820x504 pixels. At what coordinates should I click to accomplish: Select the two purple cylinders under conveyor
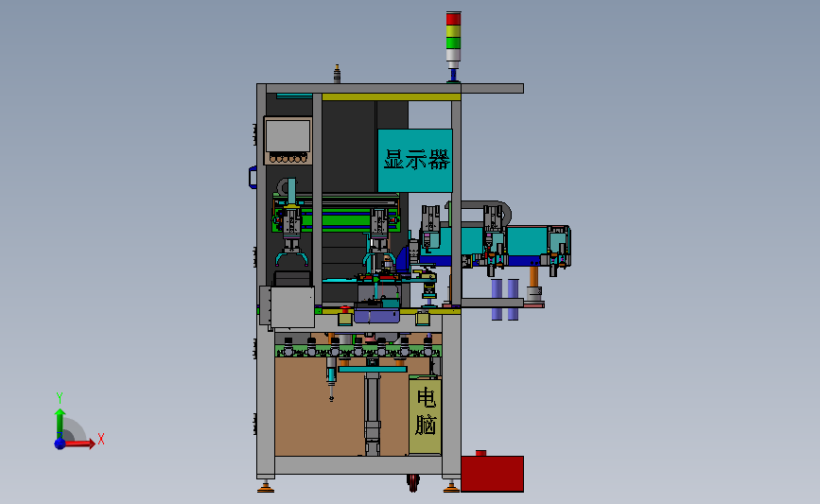point(505,299)
